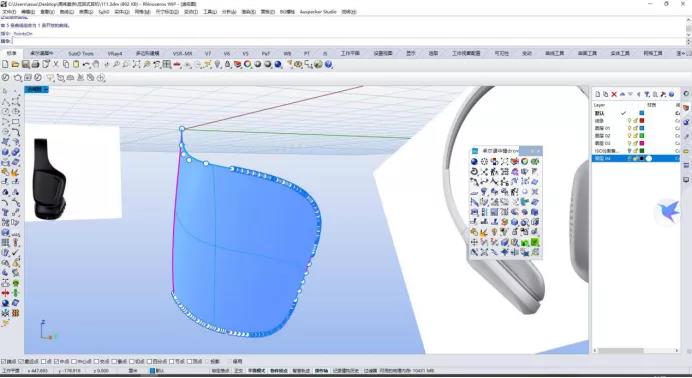
Task: Click the Zoom Extents icon
Action: point(136,64)
